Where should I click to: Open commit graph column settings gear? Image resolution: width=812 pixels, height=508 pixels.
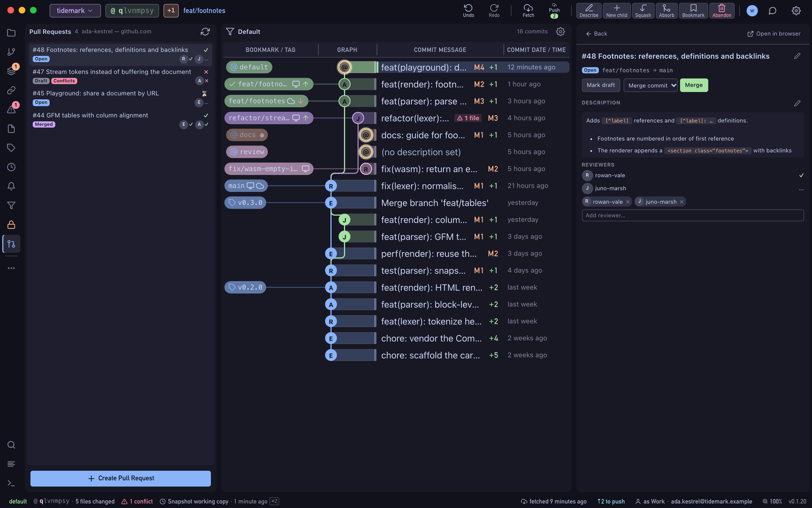click(560, 32)
